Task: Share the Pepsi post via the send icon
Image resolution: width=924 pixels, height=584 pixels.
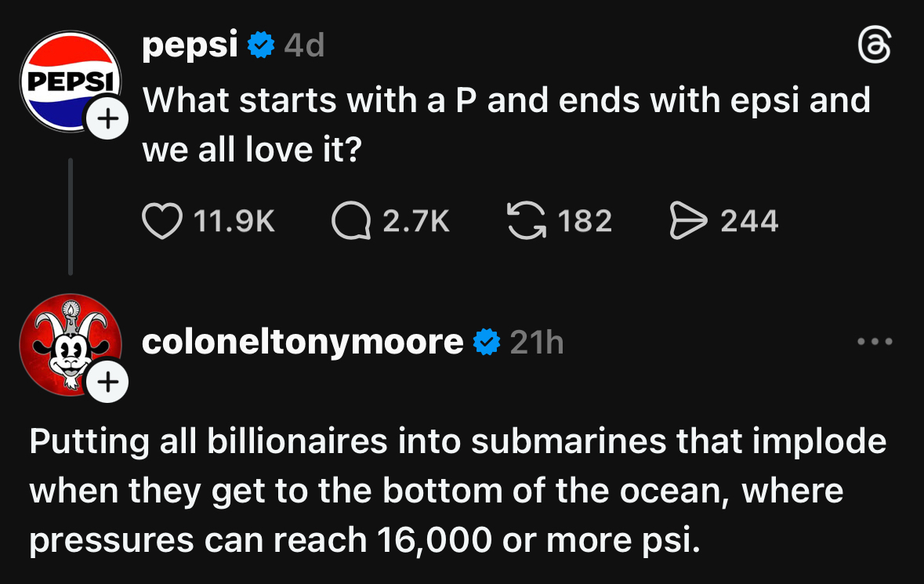Action: pos(689,221)
